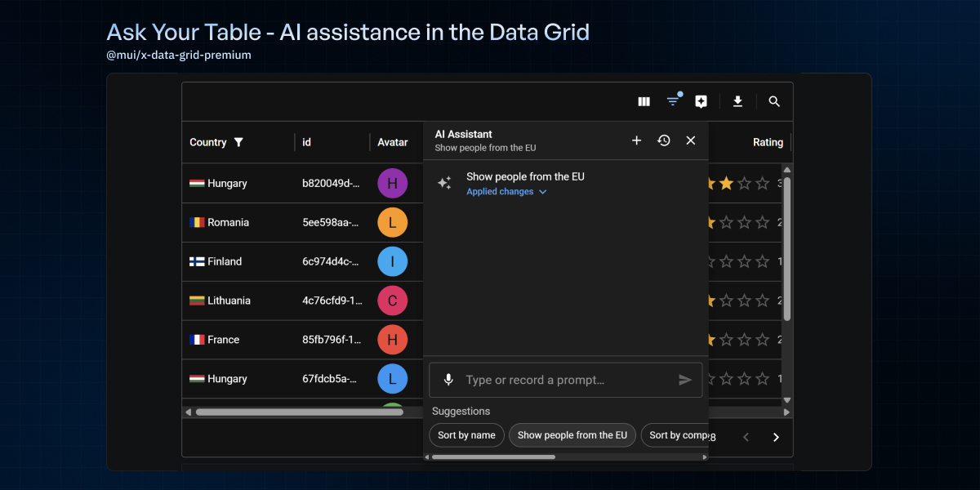
Task: Click the grid vertical scrollbar down arrow
Action: 786,400
